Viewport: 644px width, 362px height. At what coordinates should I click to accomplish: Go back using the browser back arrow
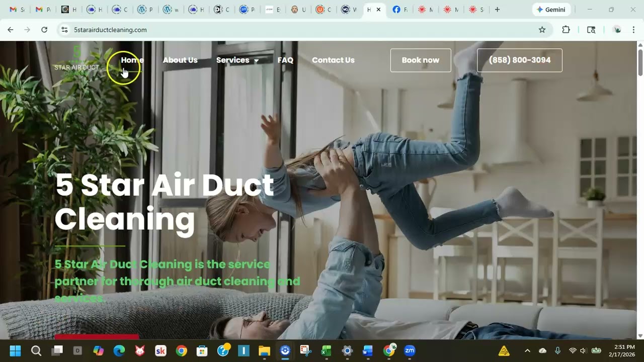click(x=11, y=30)
